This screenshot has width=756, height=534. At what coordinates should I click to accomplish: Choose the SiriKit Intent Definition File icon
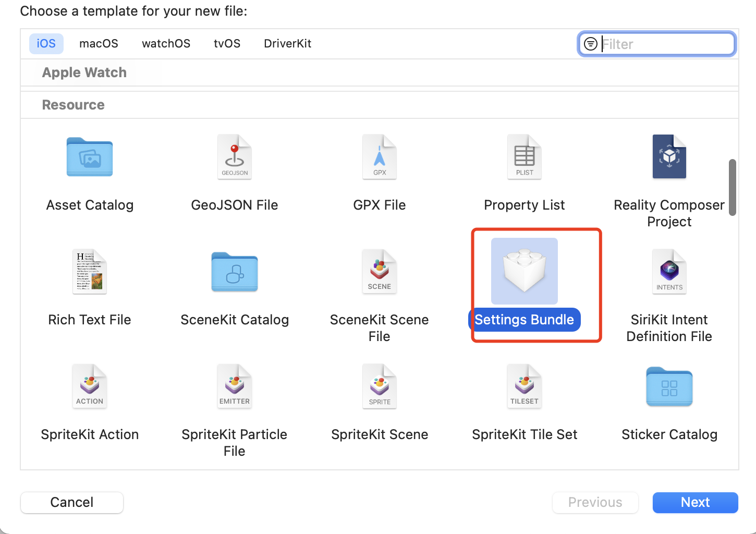point(669,272)
